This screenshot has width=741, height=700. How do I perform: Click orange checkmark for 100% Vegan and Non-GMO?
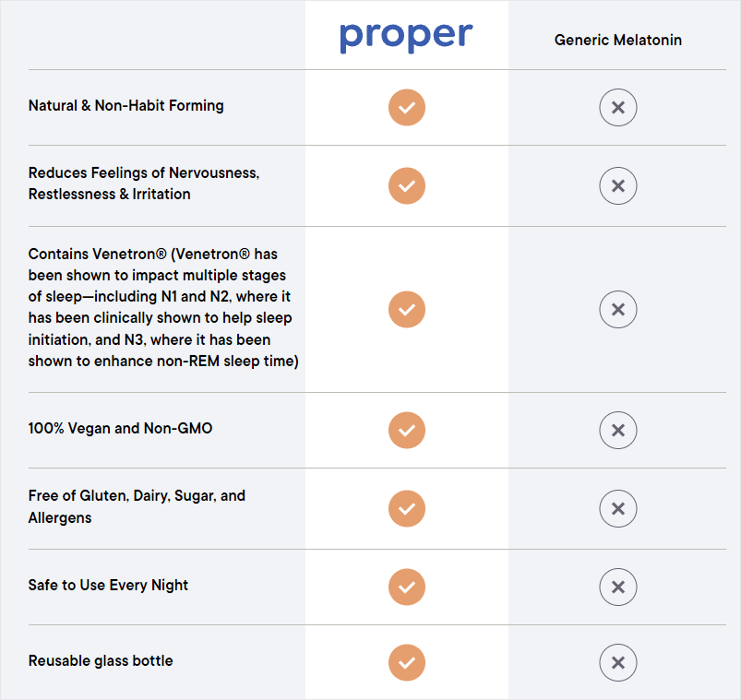(x=407, y=430)
